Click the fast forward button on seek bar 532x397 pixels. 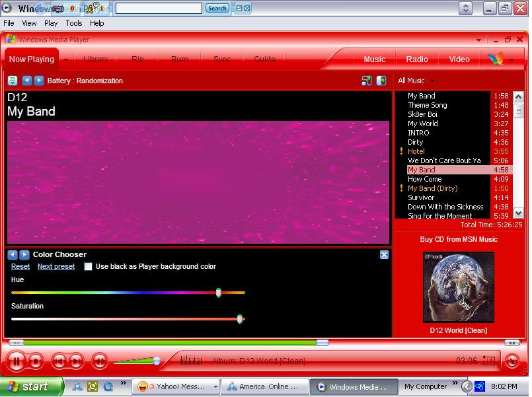512,343
